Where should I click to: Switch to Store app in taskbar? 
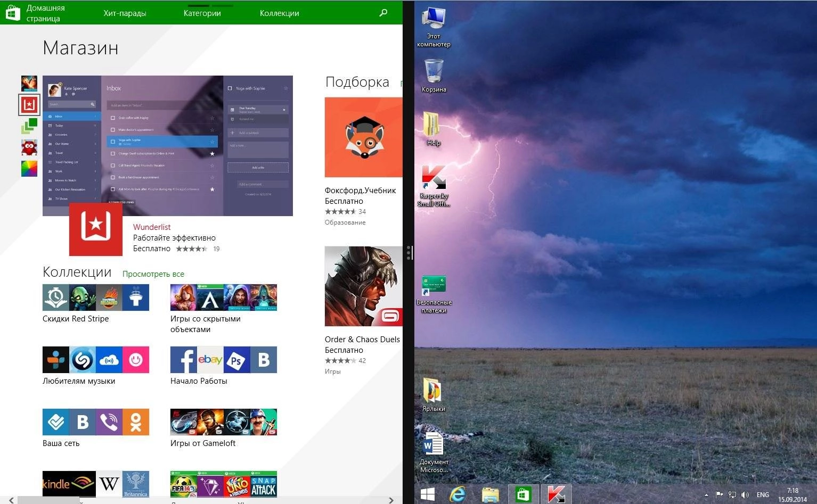(523, 494)
